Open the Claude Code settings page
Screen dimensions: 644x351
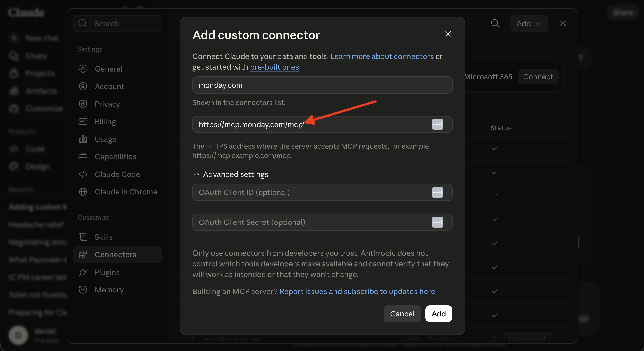click(118, 174)
